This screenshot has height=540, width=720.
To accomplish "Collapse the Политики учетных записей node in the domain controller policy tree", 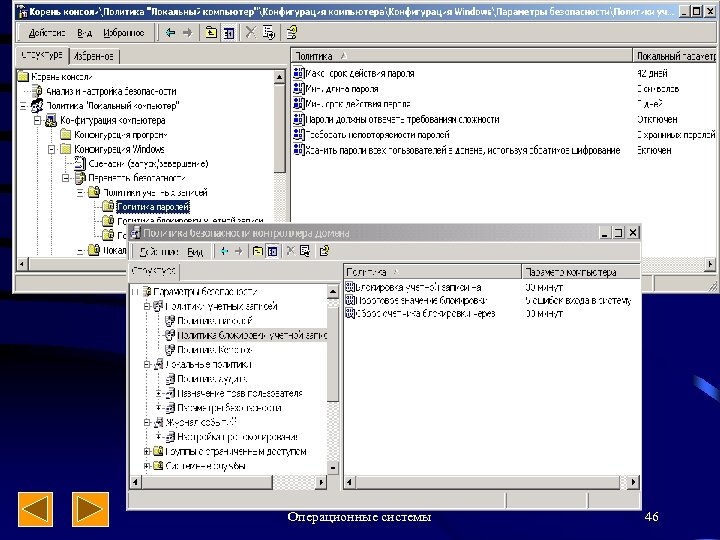I will [x=147, y=306].
